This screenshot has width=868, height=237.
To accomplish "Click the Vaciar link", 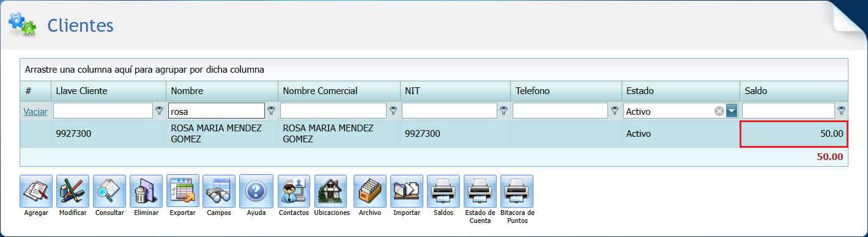I will 35,112.
